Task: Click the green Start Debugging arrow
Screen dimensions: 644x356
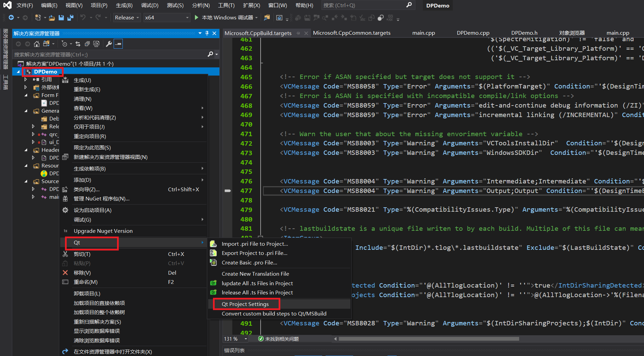Action: pyautogui.click(x=196, y=17)
